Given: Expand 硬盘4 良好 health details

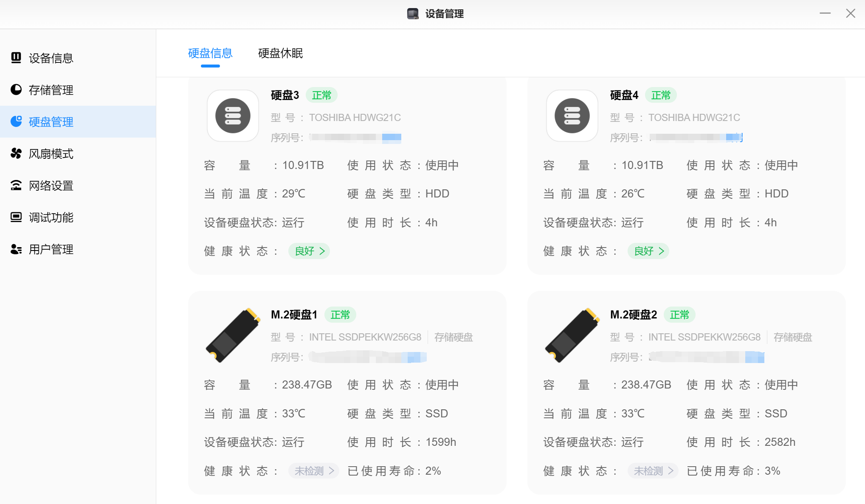Looking at the screenshot, I should click(x=648, y=251).
